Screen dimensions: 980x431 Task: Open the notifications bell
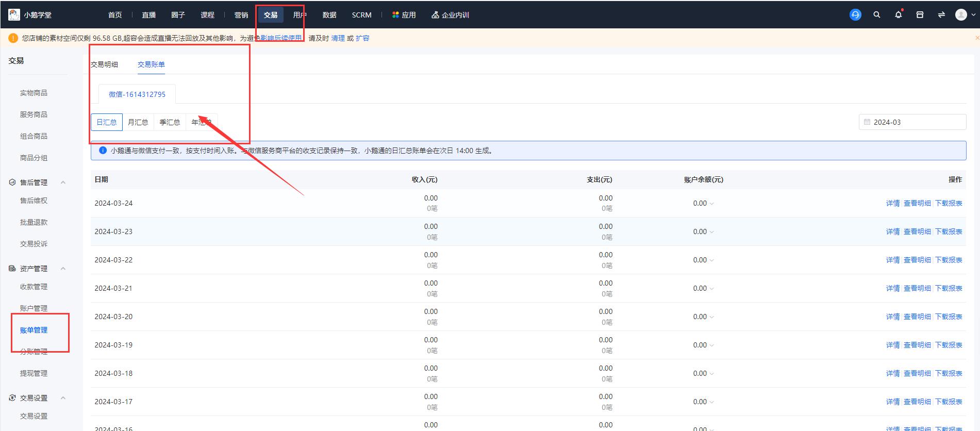click(898, 15)
